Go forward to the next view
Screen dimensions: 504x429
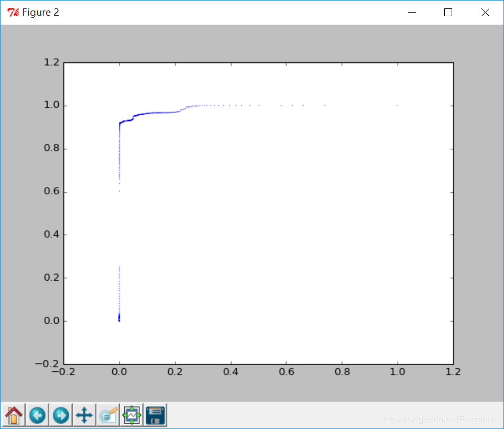tap(61, 415)
